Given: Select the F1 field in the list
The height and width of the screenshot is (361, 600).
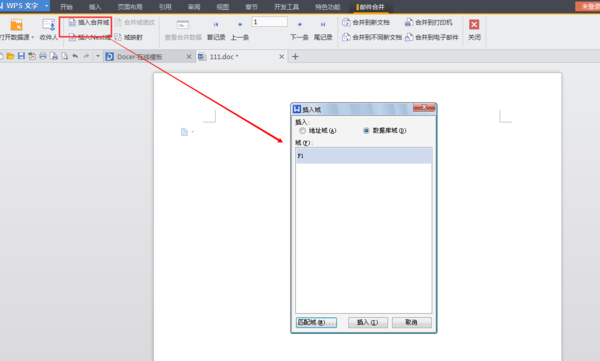Looking at the screenshot, I should (x=364, y=156).
